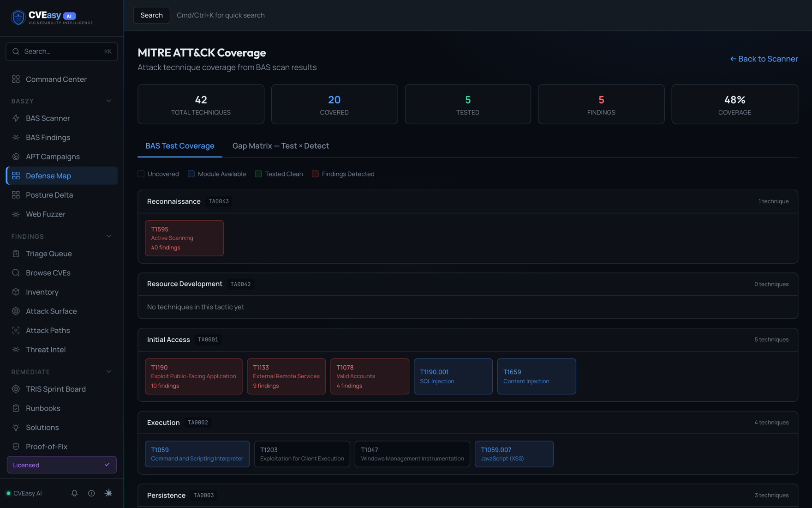Open notifications bell icon
Image resolution: width=812 pixels, height=508 pixels.
tap(74, 493)
